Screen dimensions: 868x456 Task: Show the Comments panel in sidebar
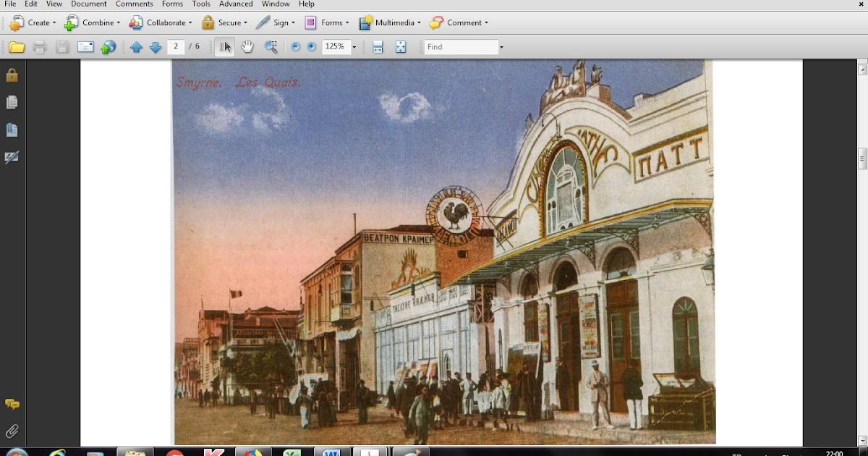pyautogui.click(x=12, y=405)
